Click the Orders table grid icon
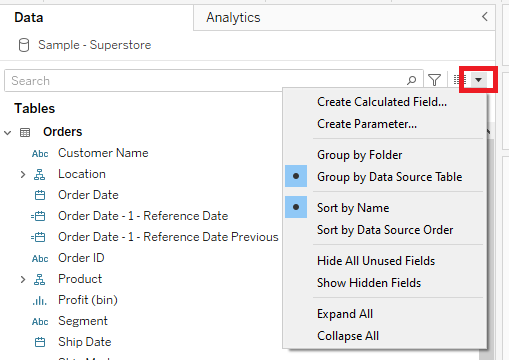Viewport: 509px width, 360px height. click(25, 132)
